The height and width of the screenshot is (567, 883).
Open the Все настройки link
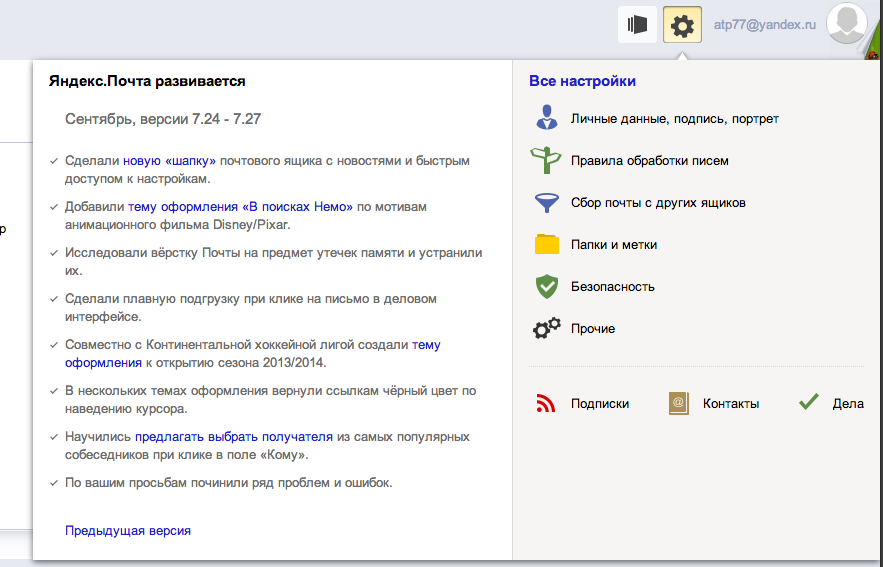pos(582,81)
